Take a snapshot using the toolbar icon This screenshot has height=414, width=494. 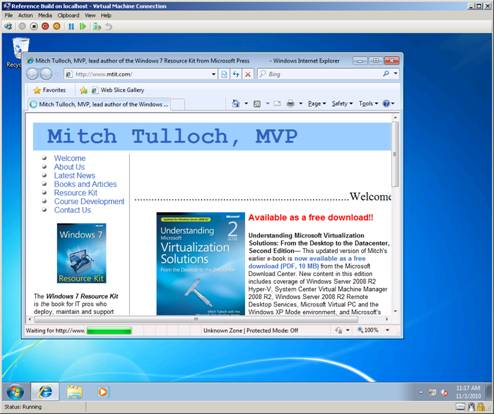(97, 26)
